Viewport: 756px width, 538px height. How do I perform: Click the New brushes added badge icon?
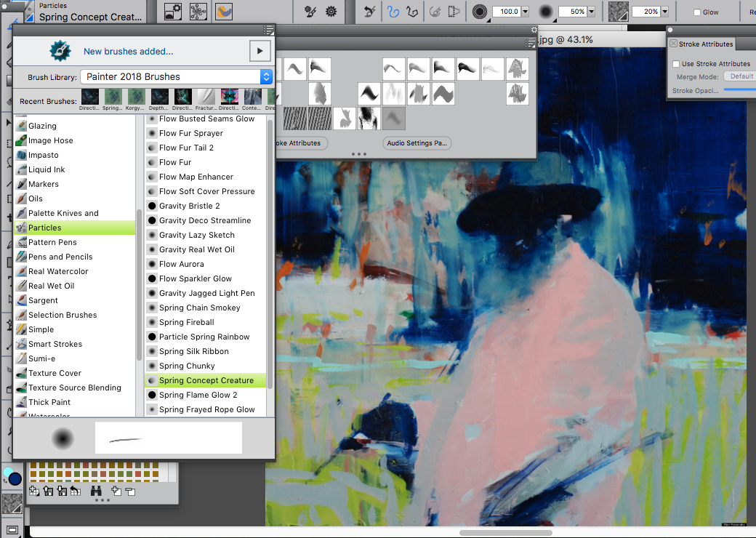click(60, 51)
